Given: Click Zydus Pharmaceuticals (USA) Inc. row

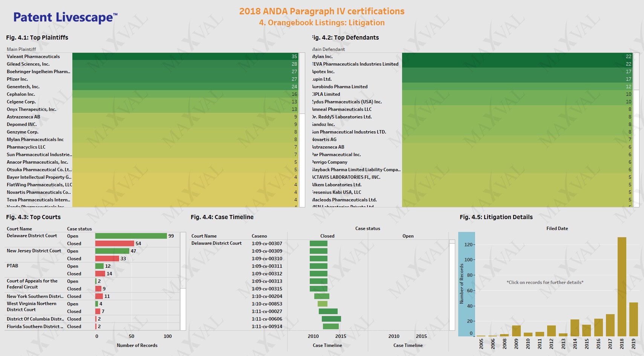Looking at the screenshot, I should 472,102.
